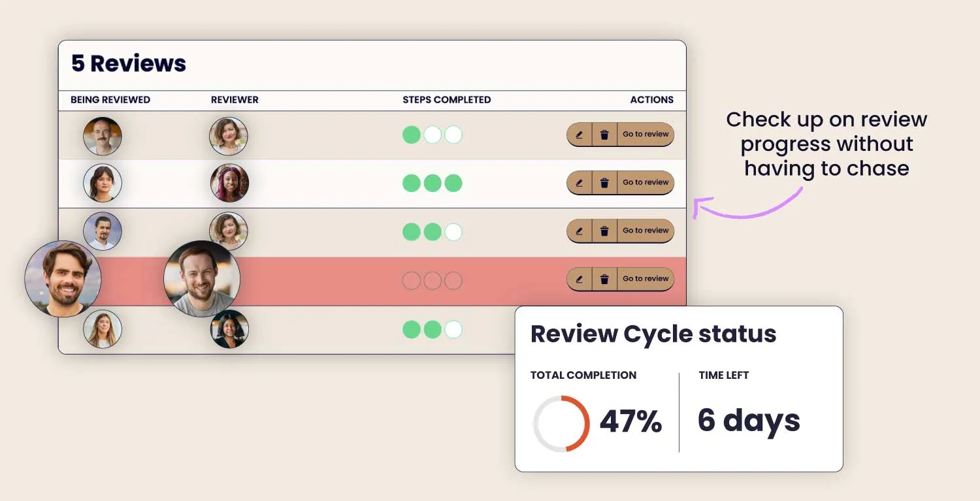The width and height of the screenshot is (980, 501).
Task: Select the 5 Reviews heading tab
Action: [x=128, y=63]
